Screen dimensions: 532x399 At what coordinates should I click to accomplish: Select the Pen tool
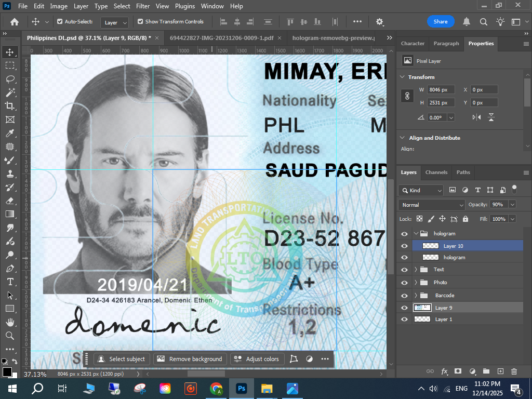point(10,268)
